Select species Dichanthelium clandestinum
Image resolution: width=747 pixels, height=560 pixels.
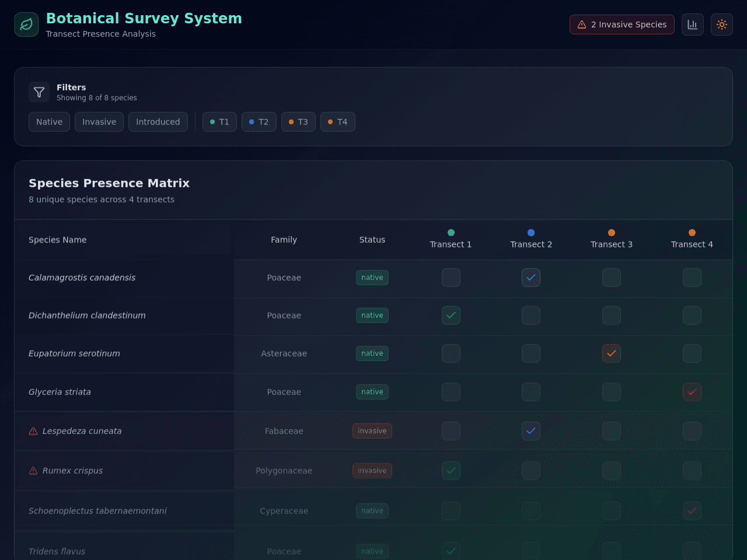click(88, 316)
